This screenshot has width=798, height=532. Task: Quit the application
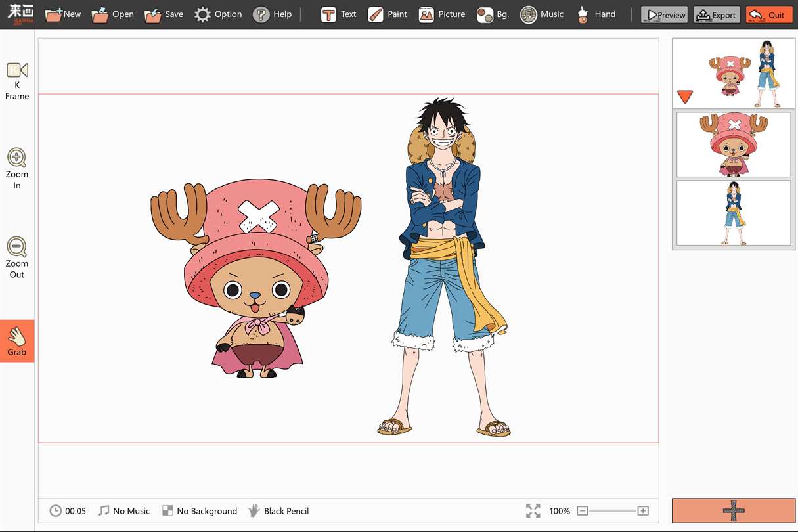click(x=769, y=14)
